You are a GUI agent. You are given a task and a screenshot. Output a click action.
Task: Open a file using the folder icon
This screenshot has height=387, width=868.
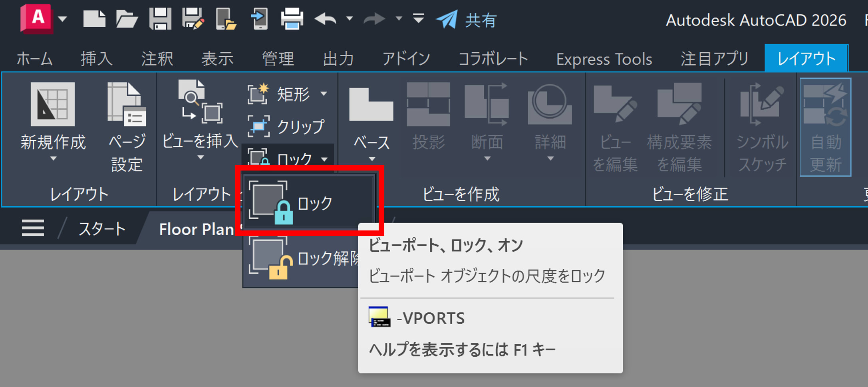pyautogui.click(x=127, y=19)
